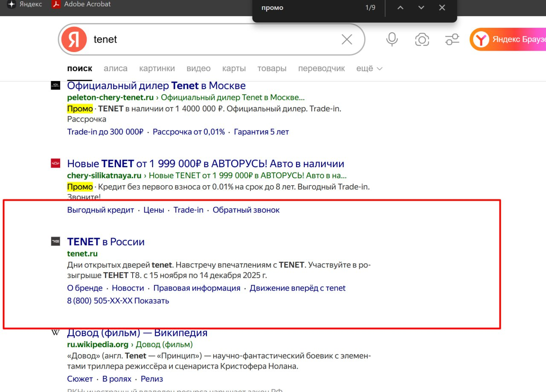Viewport: 546px width, 392px height.
Task: Reveal phone number via 'Показать' link
Action: (x=151, y=301)
